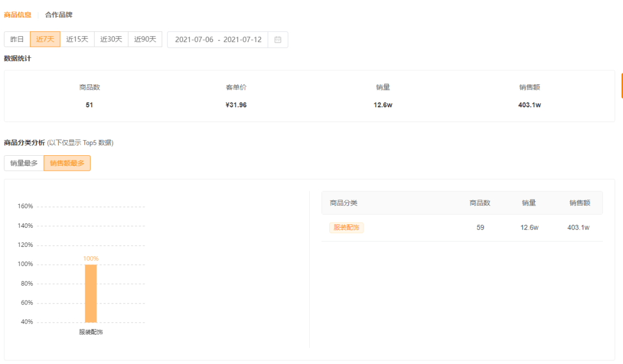
Task: Toggle chart to 销售额最多 view
Action: click(67, 163)
